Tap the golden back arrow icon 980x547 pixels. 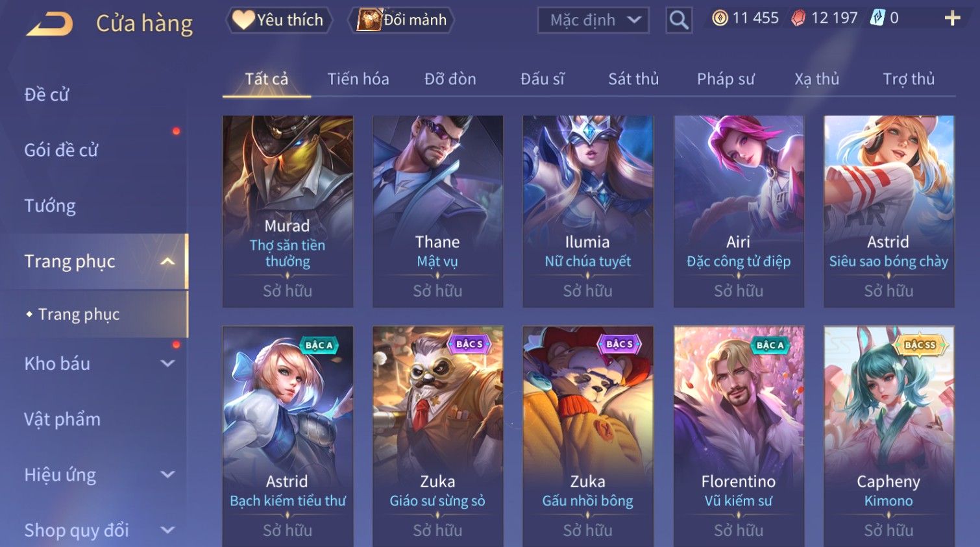[x=50, y=25]
